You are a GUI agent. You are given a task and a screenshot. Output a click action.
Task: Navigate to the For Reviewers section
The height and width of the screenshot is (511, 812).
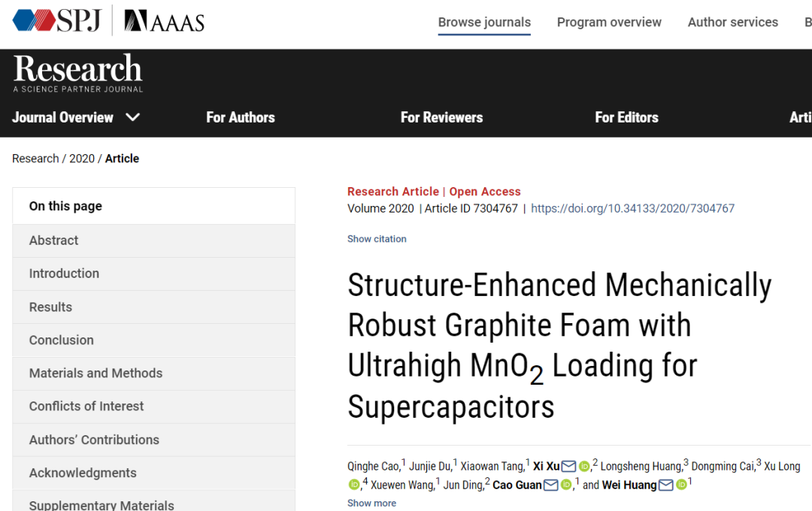(x=441, y=117)
